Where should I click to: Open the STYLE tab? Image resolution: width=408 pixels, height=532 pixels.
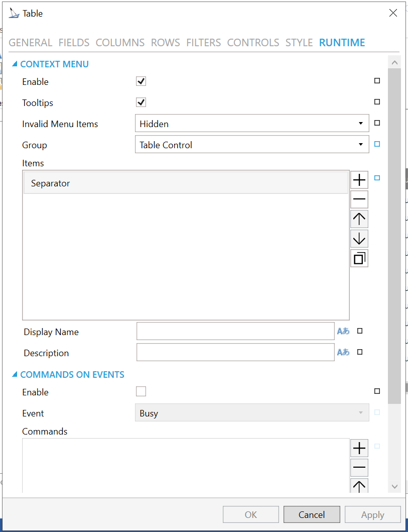(x=299, y=43)
